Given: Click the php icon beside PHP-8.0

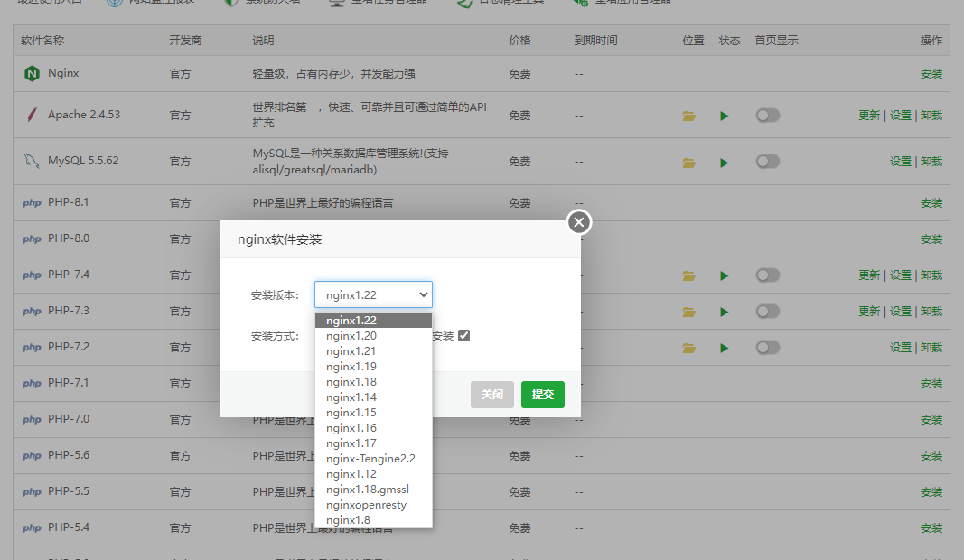Looking at the screenshot, I should (x=32, y=239).
